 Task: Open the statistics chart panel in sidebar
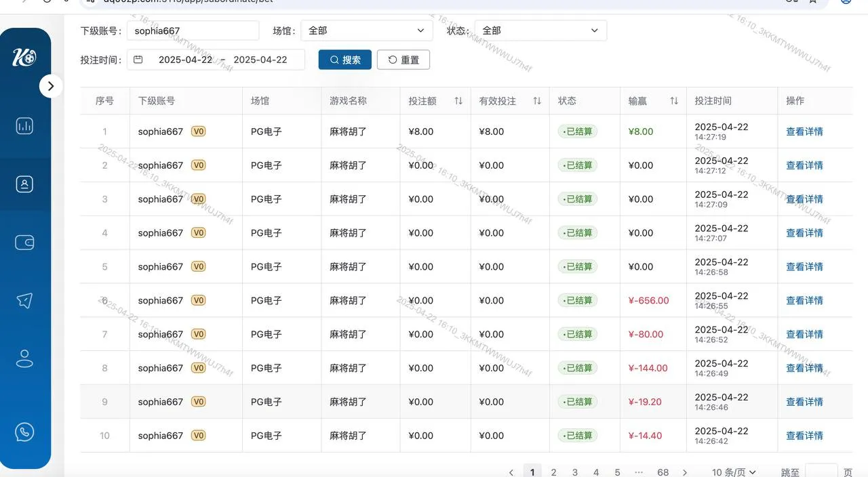click(x=25, y=125)
